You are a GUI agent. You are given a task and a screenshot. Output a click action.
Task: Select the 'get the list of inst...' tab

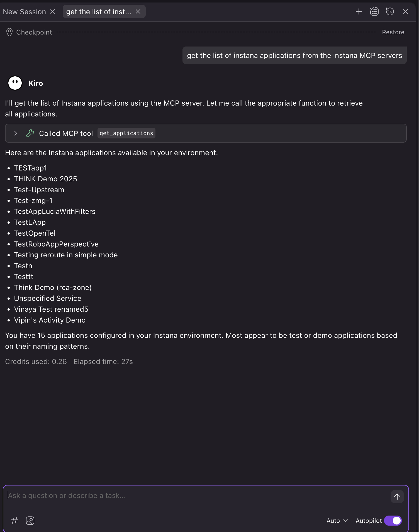98,11
